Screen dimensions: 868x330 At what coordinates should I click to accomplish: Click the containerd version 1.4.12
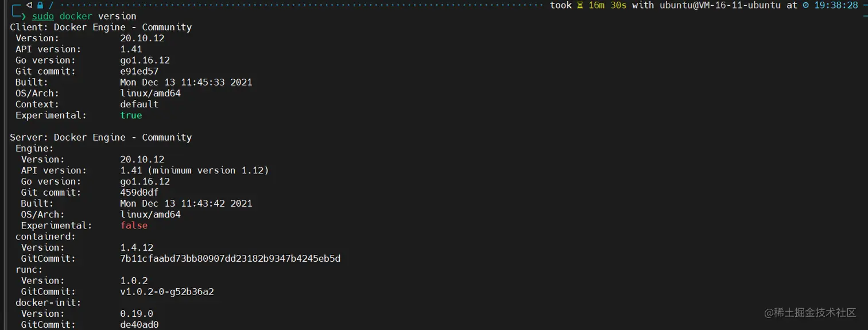tap(137, 247)
